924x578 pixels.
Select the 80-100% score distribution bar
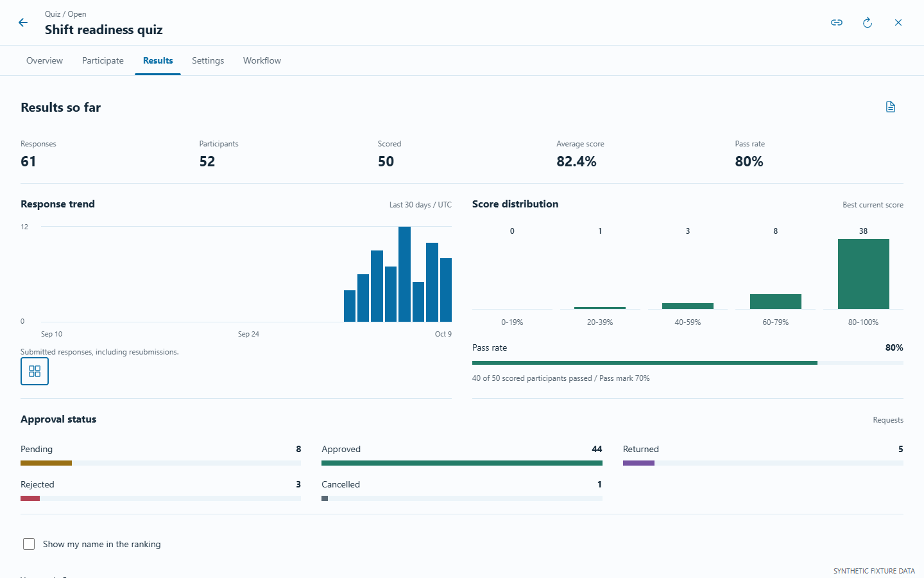tap(864, 274)
